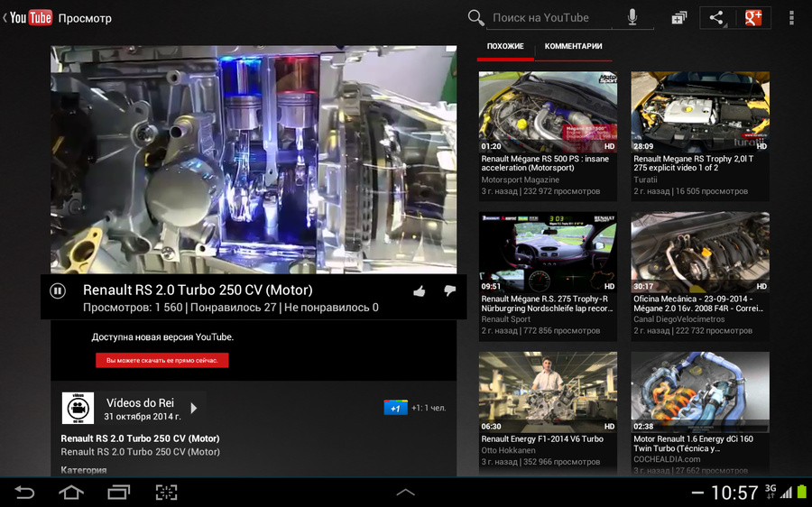The image size is (812, 507).
Task: Tap the 3G network indicator icon
Action: [x=770, y=492]
